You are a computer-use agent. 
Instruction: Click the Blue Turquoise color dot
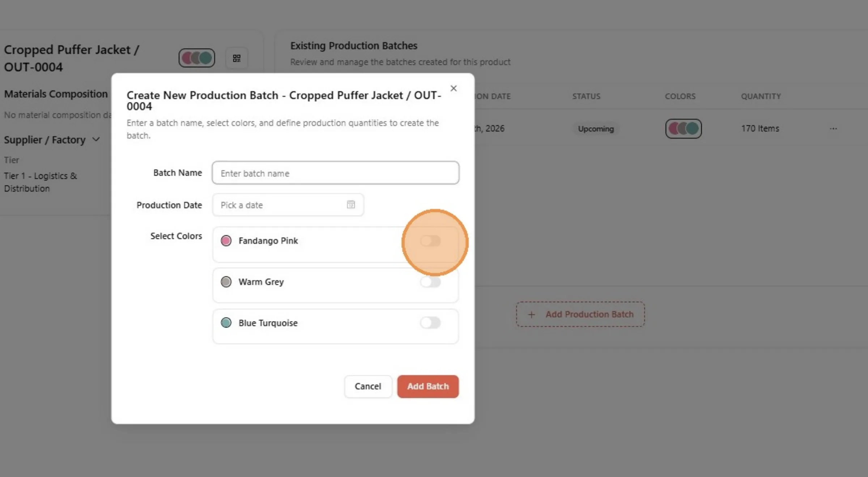(x=226, y=323)
